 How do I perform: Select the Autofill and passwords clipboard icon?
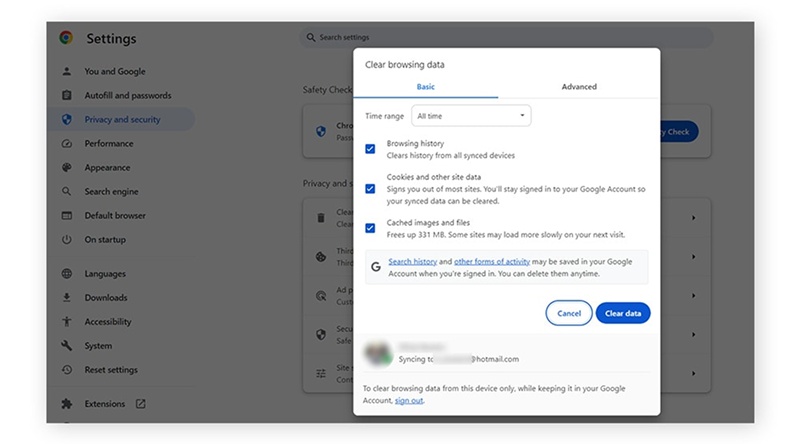tap(67, 96)
